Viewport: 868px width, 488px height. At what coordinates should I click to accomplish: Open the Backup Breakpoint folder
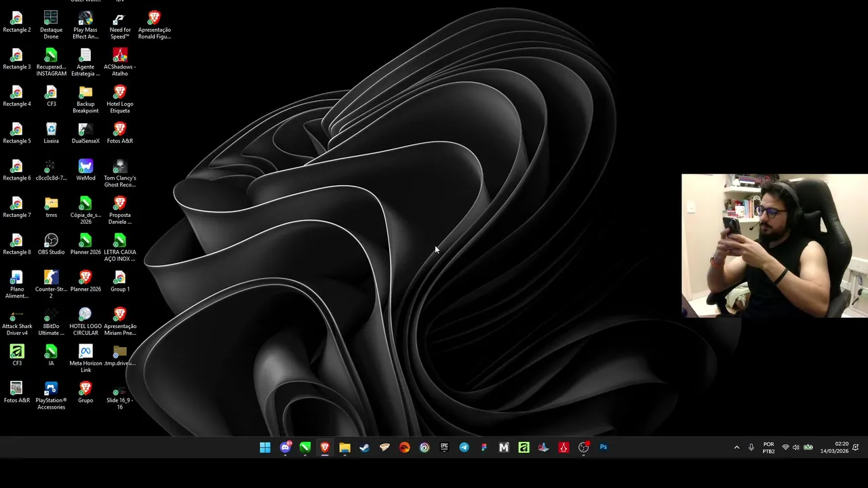[85, 99]
